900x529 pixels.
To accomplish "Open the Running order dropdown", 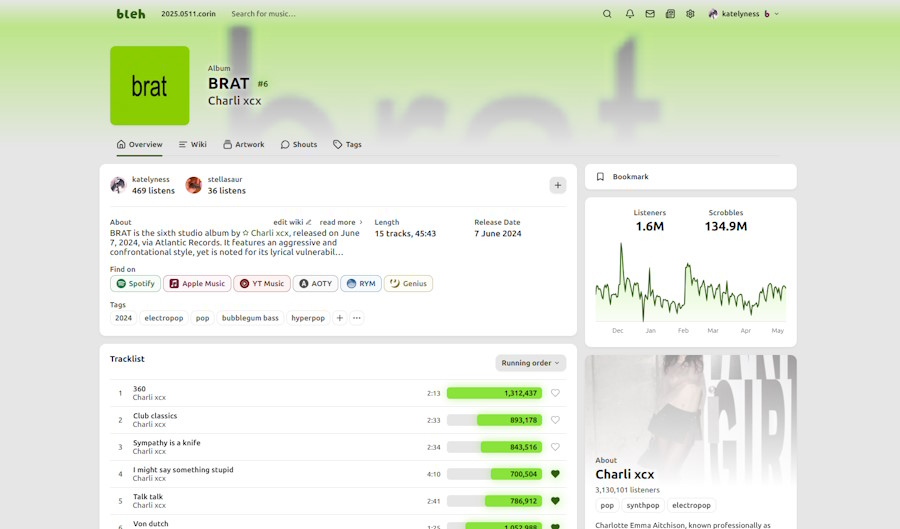I will (530, 363).
